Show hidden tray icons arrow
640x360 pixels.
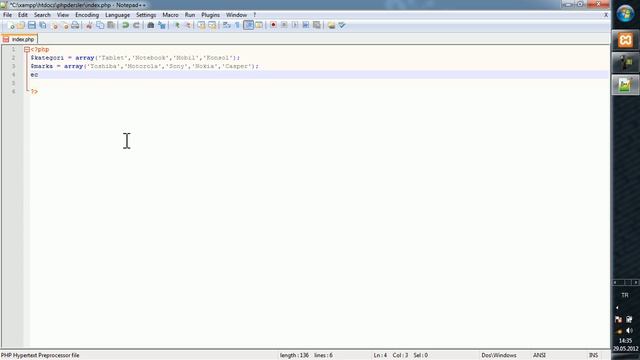click(617, 307)
